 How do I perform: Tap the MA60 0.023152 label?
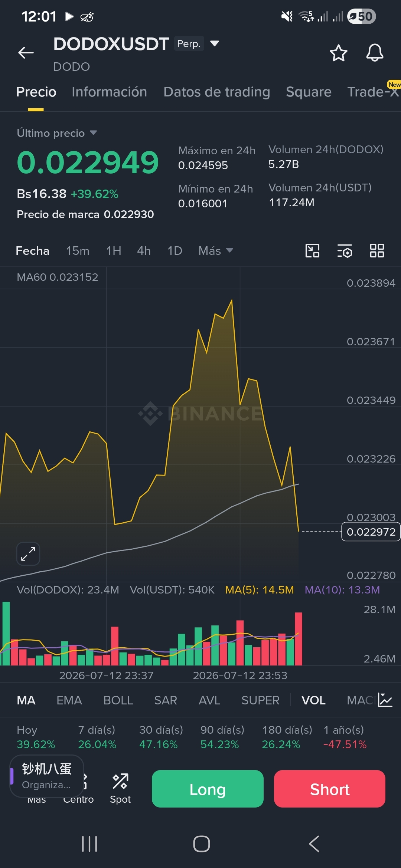tap(58, 277)
